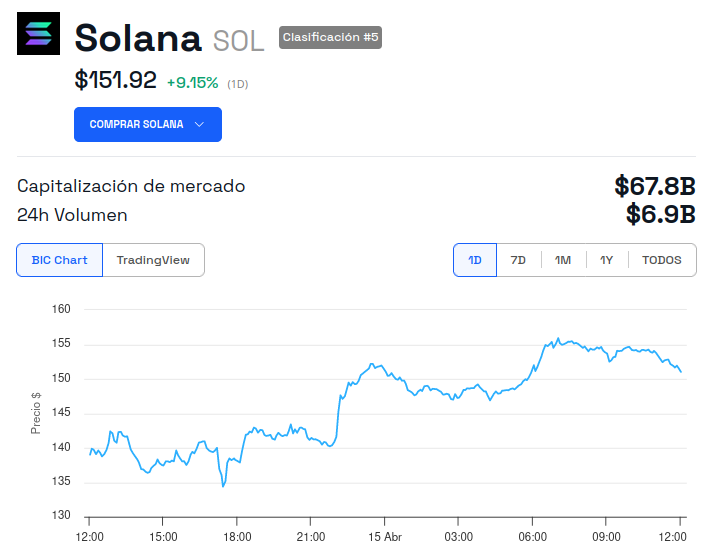Screen dimensions: 715x550
Task: Select the 7D time range
Action: (x=518, y=260)
